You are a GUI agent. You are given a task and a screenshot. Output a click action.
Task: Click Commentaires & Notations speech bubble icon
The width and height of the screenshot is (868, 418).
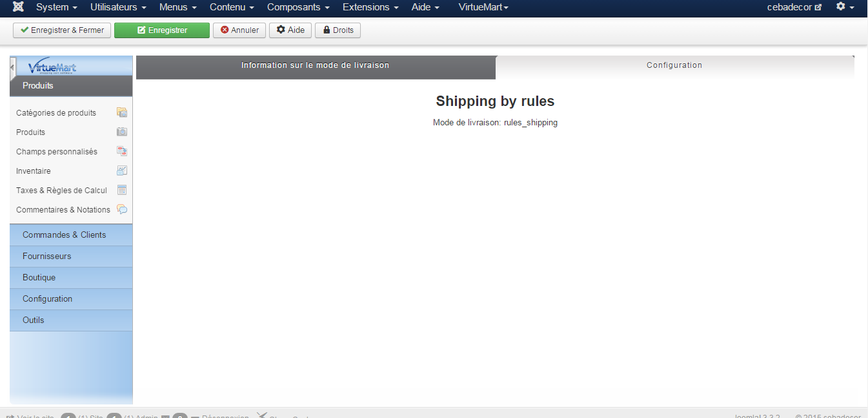pyautogui.click(x=122, y=209)
